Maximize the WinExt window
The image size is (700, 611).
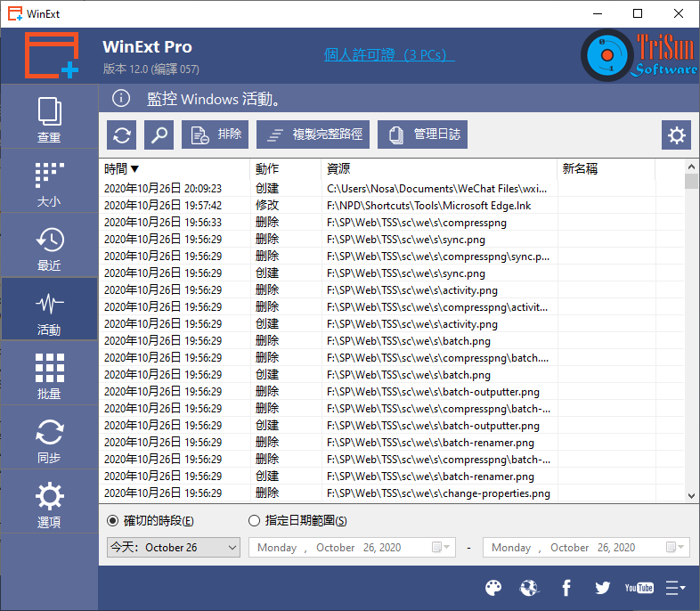click(638, 14)
